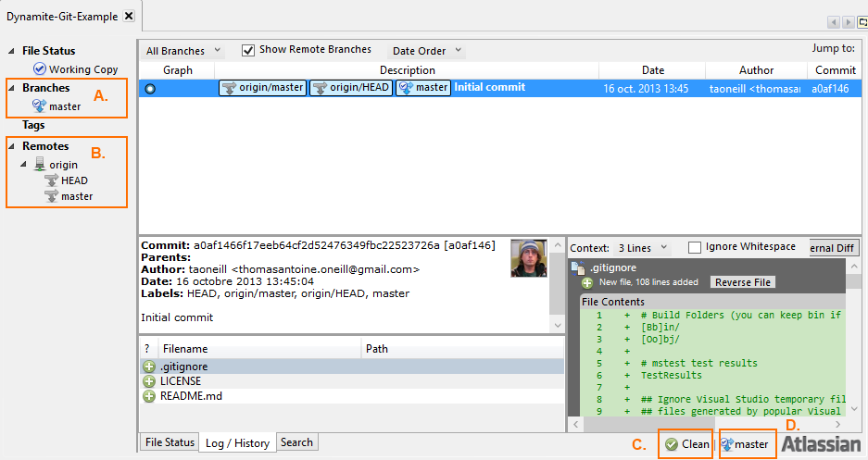Click the Commit column header
Image resolution: width=868 pixels, height=460 pixels.
(835, 70)
